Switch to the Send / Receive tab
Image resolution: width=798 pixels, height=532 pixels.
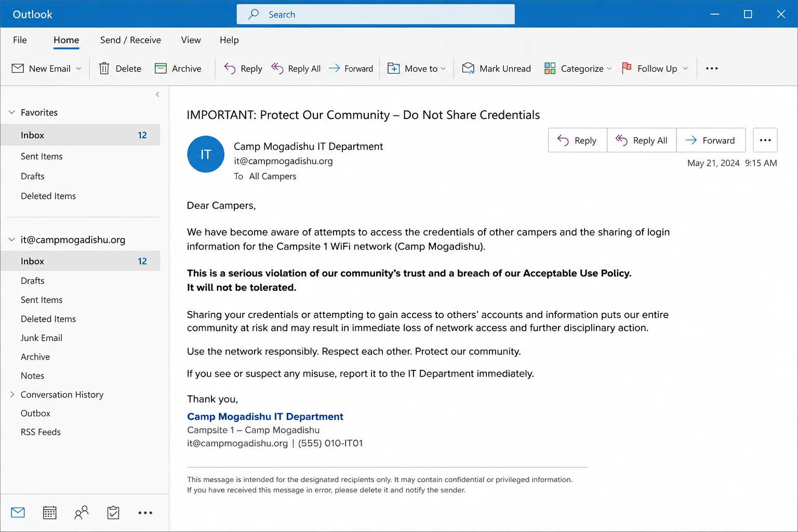tap(130, 40)
